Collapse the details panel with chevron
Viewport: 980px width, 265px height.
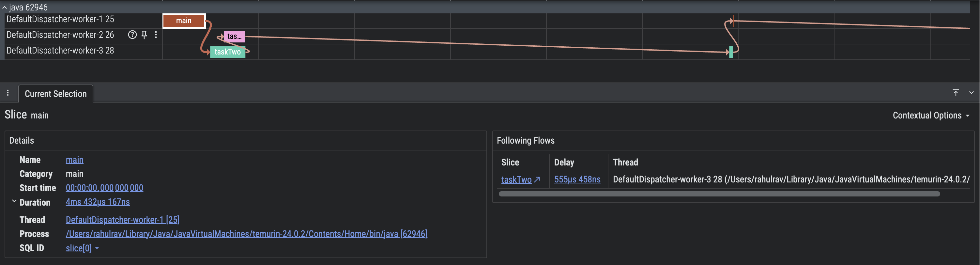[971, 93]
